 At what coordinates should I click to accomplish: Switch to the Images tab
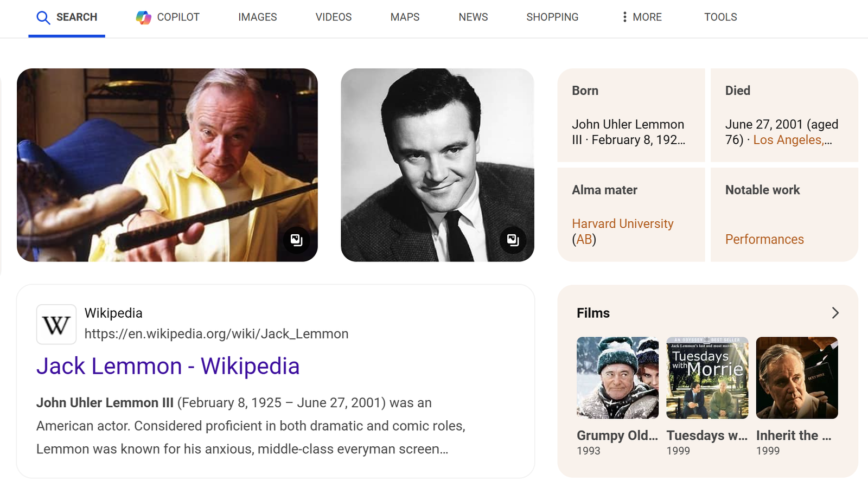(x=257, y=17)
